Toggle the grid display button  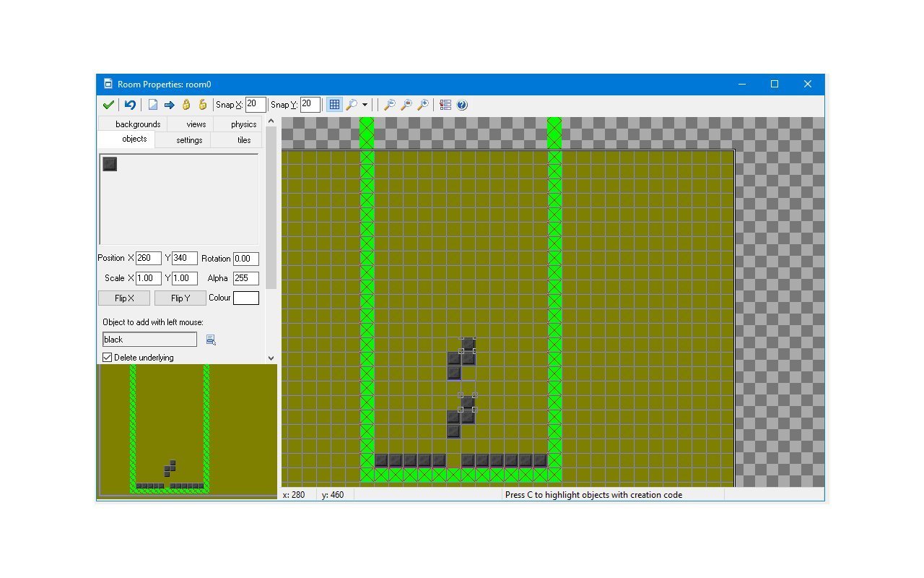pos(334,105)
